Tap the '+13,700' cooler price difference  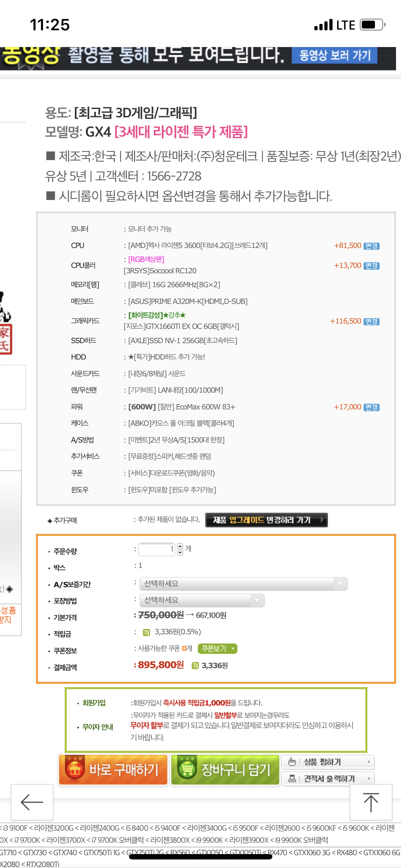point(348,265)
